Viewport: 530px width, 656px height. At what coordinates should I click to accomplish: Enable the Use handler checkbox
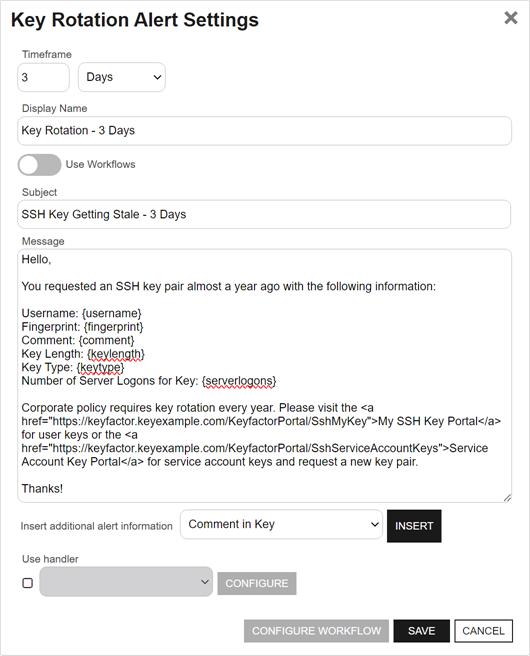[28, 583]
